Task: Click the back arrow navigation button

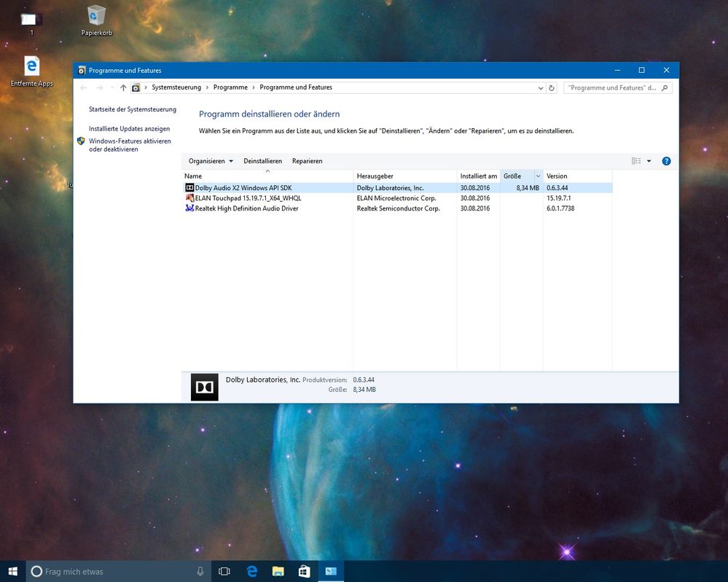Action: 84,87
